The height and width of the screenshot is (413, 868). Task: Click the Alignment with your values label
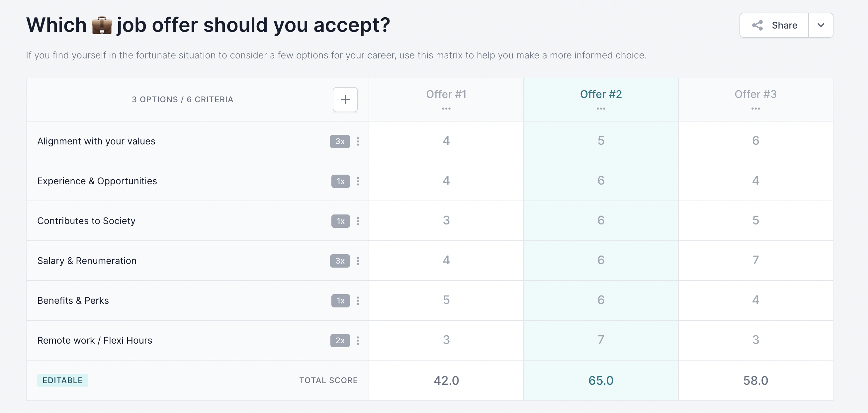point(96,141)
